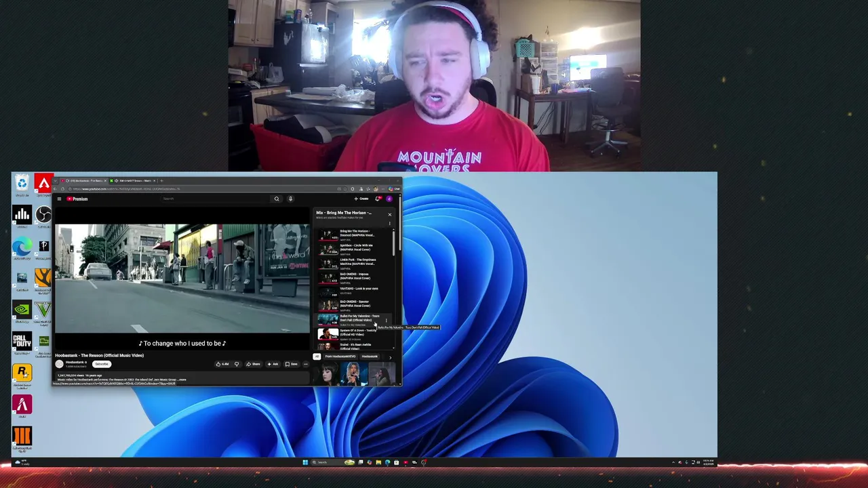Viewport: 868px width, 488px height.
Task: Play BAD OMENS Specter vocal cover
Action: pos(353,306)
